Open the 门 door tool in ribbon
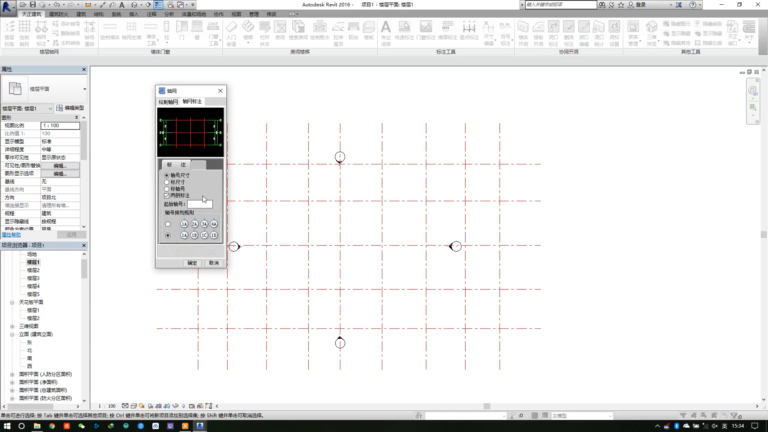 click(182, 32)
